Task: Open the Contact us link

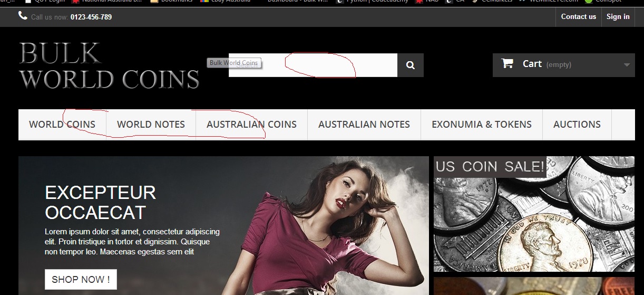Action: (578, 17)
